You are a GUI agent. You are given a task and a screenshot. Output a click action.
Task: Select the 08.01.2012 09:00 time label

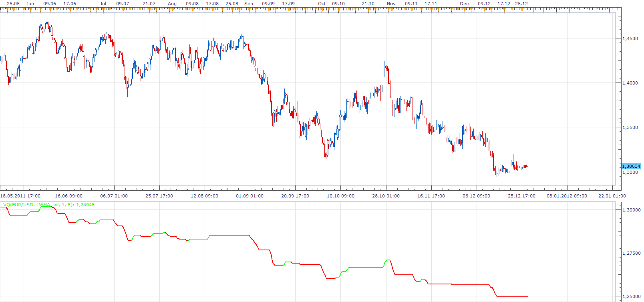567,196
